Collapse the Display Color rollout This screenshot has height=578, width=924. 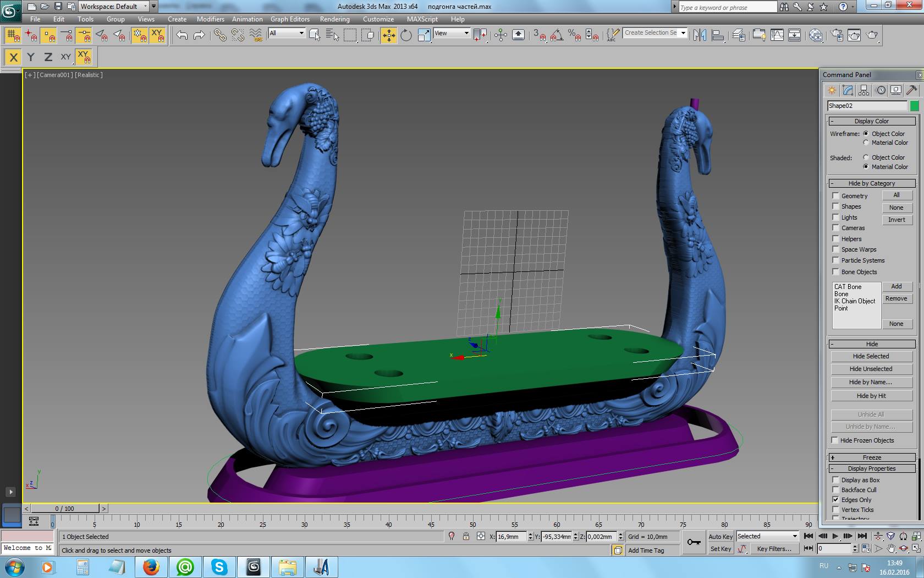(x=872, y=121)
